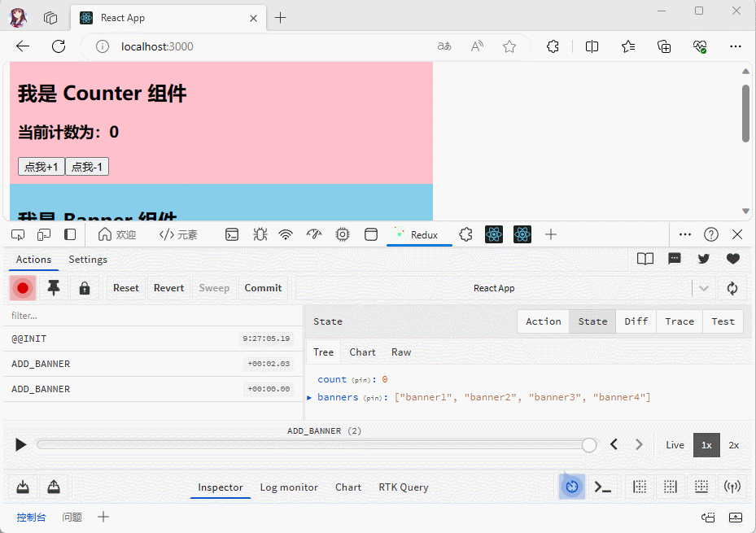756x533 pixels.
Task: Open the documentation book icon
Action: point(645,259)
